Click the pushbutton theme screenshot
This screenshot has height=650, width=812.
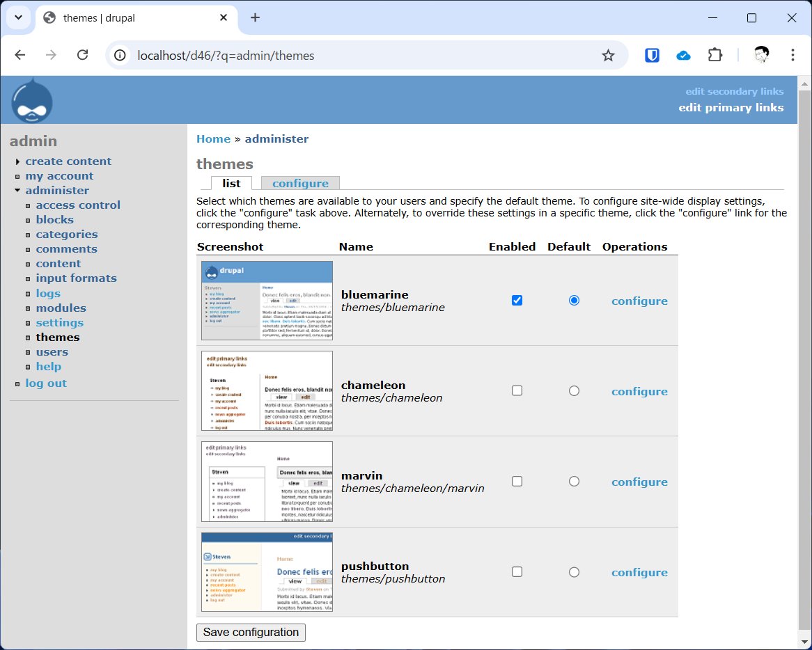(x=267, y=572)
